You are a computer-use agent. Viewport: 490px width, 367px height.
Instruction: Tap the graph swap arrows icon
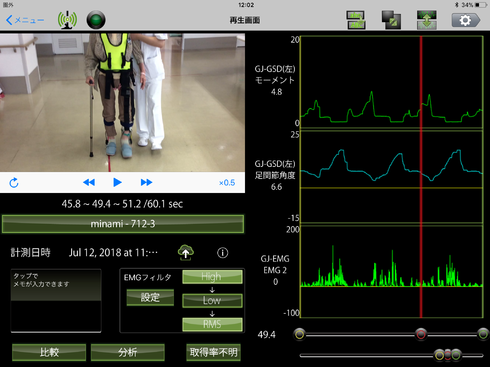427,20
